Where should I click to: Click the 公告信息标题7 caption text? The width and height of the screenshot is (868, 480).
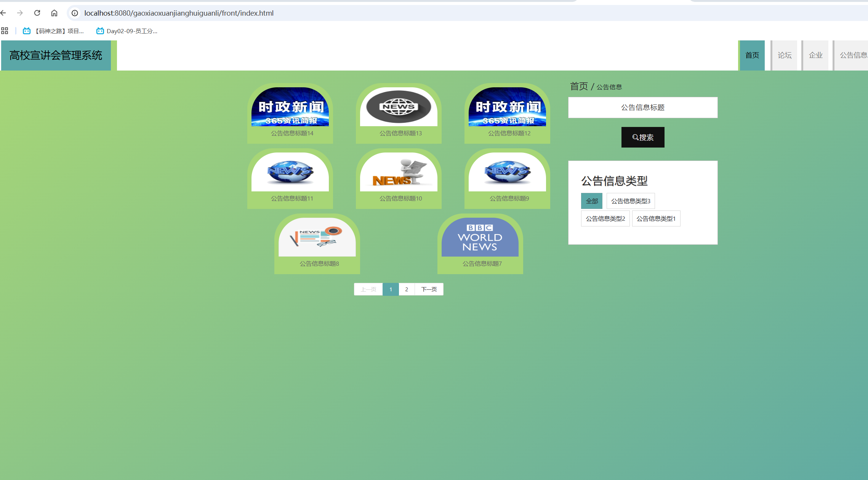tap(482, 264)
